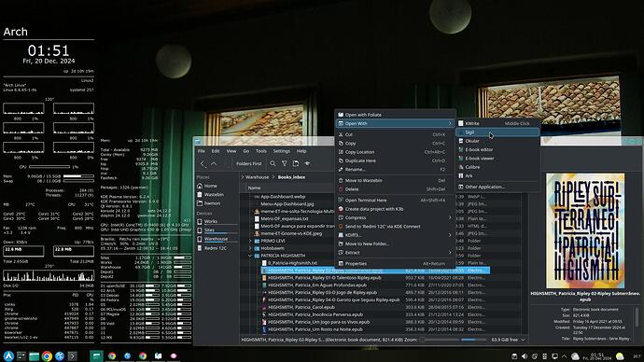644x362 pixels.
Task: Click the hidden files eye icon
Action: coord(307,163)
